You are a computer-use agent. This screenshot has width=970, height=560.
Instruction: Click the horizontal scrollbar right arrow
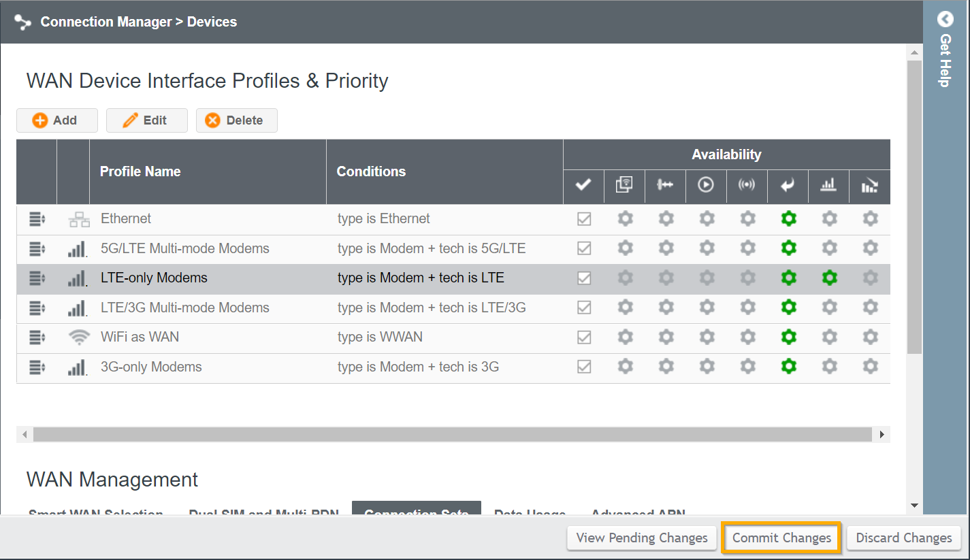882,434
